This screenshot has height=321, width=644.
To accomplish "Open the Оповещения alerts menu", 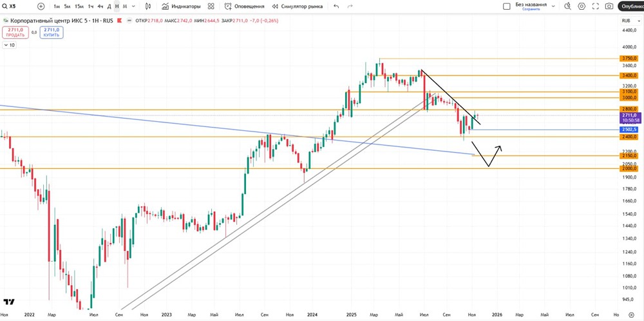I will (x=245, y=6).
